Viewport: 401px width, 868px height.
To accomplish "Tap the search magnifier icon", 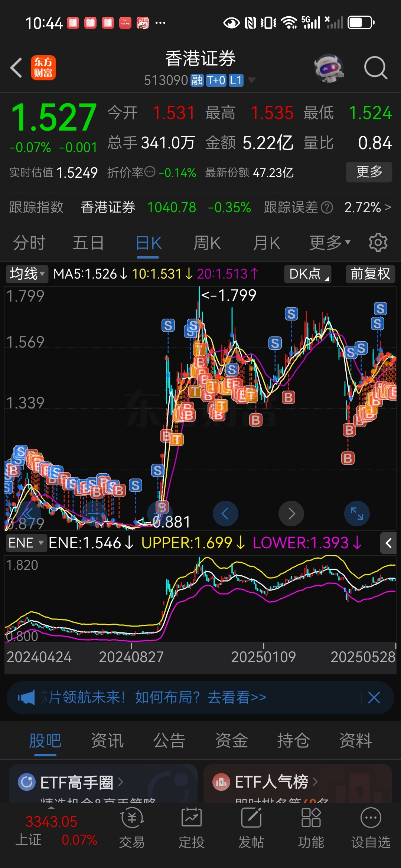I will click(375, 68).
